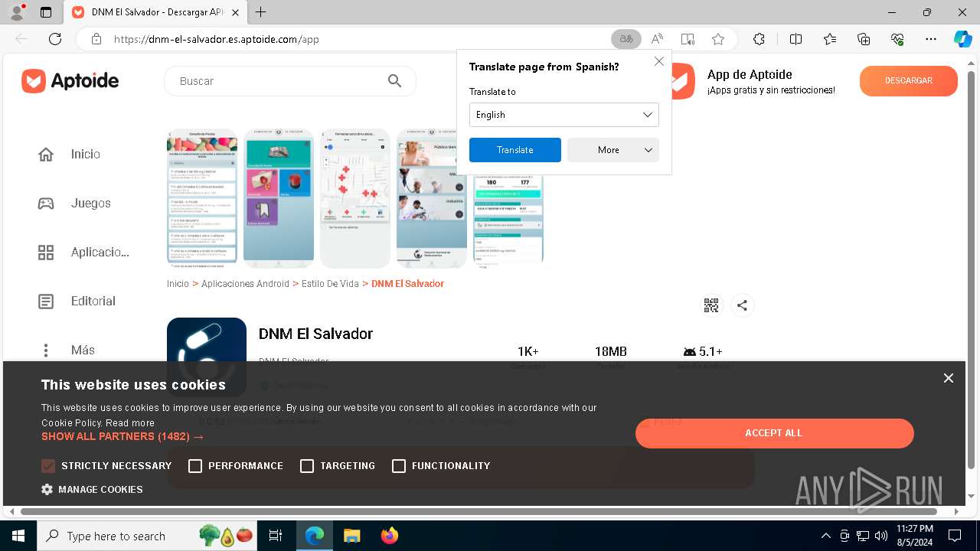Screen dimensions: 980x551
Task: Refresh the page
Action: click(55, 39)
